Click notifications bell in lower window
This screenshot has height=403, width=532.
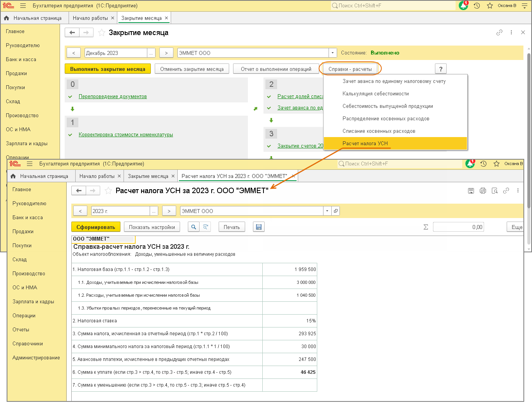[x=470, y=164]
